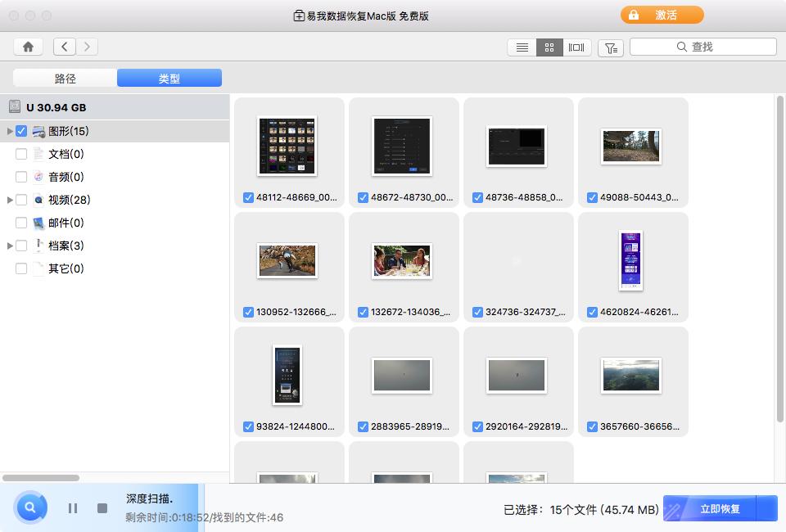Check the 文档(0) category checkbox
Viewport: 786px width, 532px height.
(21, 153)
